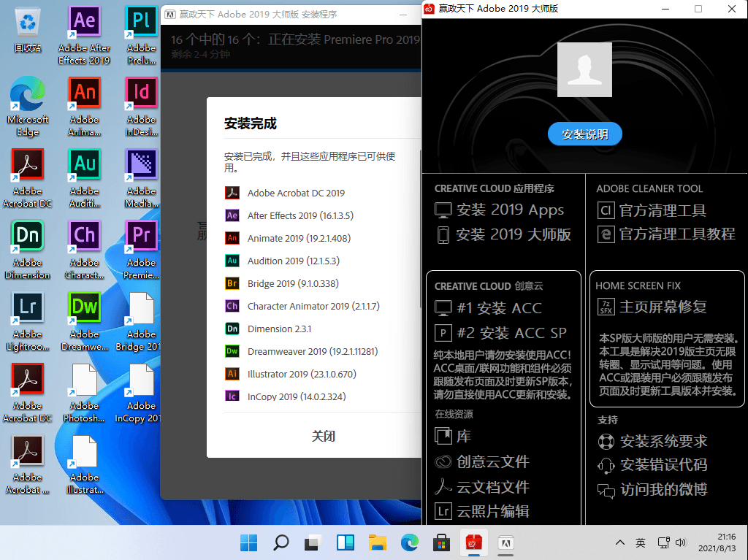Open Adobe Media Encoder desktop shortcut

pos(141,178)
